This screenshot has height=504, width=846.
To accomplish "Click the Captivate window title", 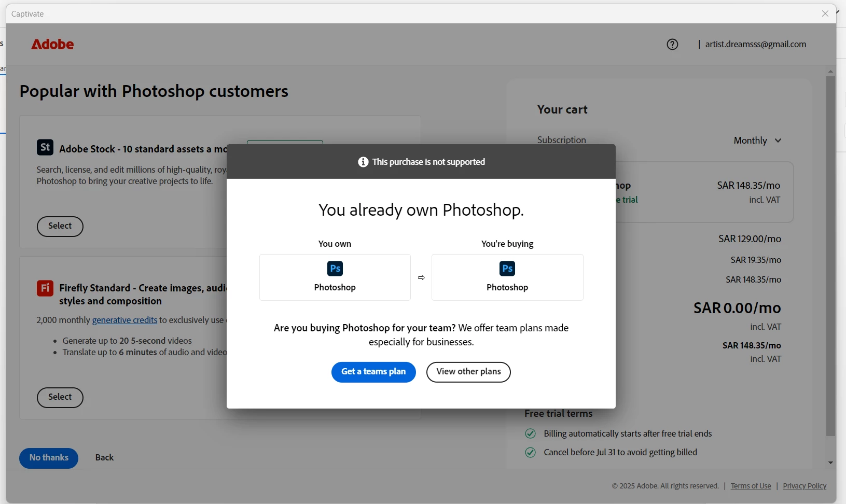I will pyautogui.click(x=27, y=14).
